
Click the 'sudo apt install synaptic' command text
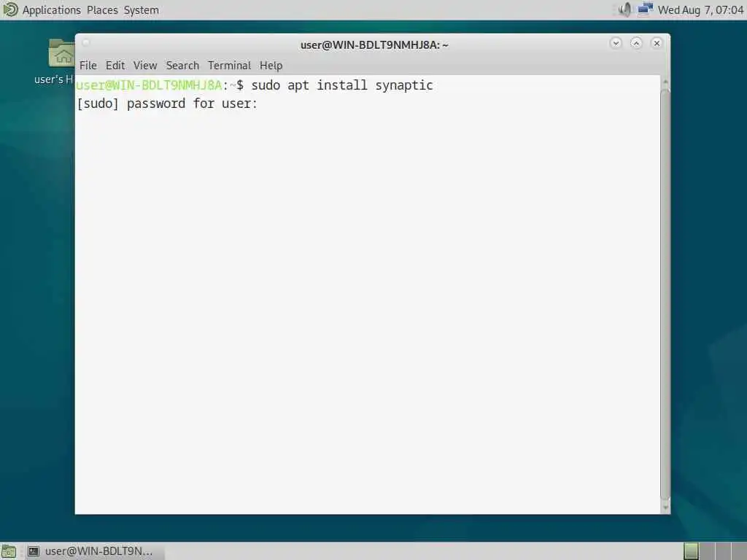click(x=342, y=85)
